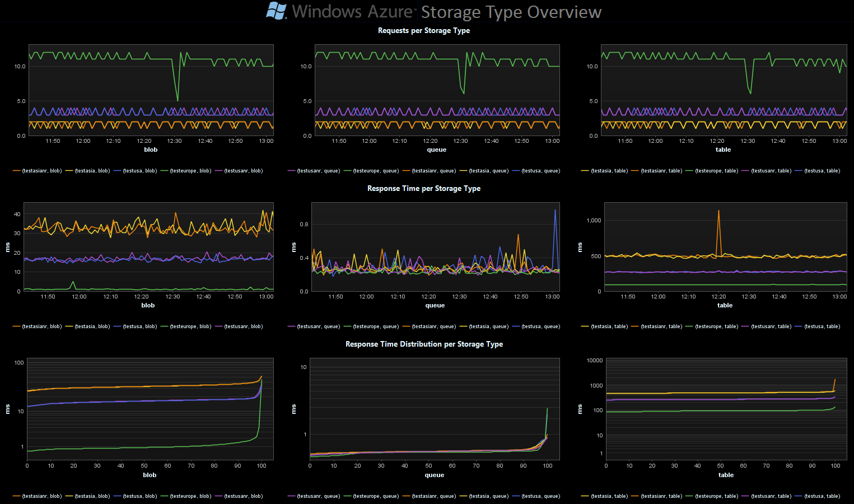Image resolution: width=854 pixels, height=504 pixels.
Task: Click (testusa, queue) legend under response time chart
Action: tap(536, 326)
